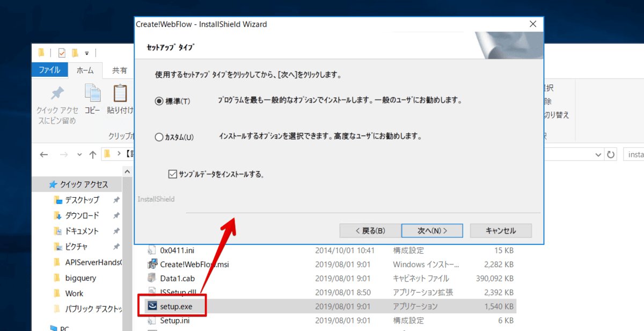Open the Work folder in sidebar
Screen dimensions: 644x331
(74, 293)
